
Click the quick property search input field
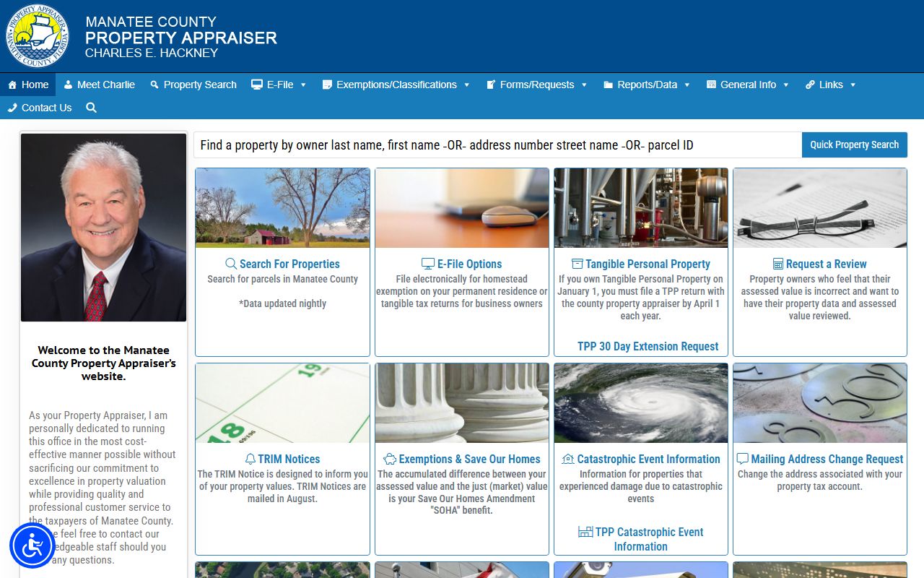click(497, 144)
